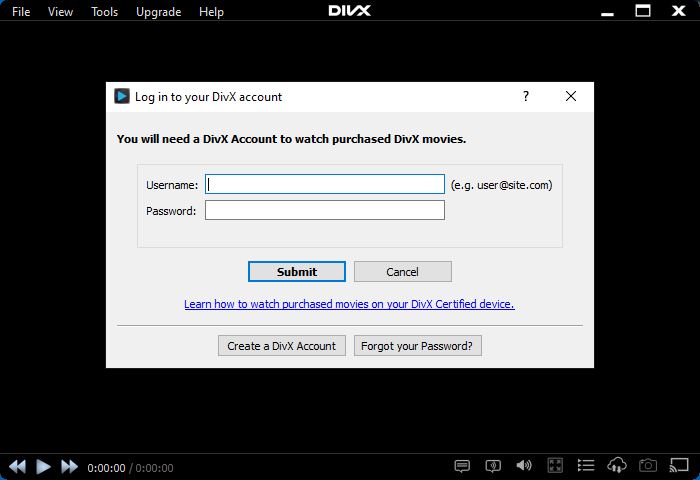Open the audio track selection icon
This screenshot has height=480, width=700.
pos(493,466)
